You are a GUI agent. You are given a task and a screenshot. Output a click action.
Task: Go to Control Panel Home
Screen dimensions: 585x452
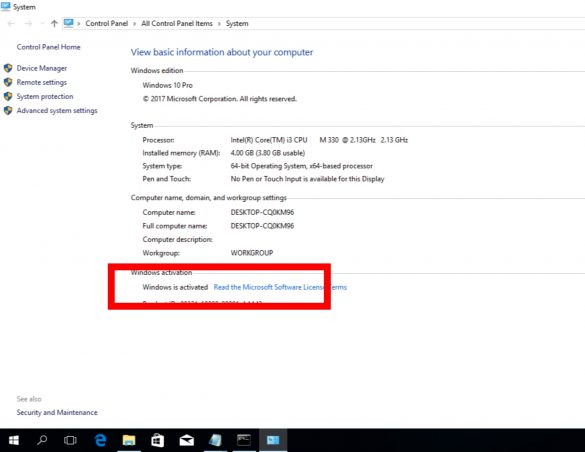click(49, 47)
